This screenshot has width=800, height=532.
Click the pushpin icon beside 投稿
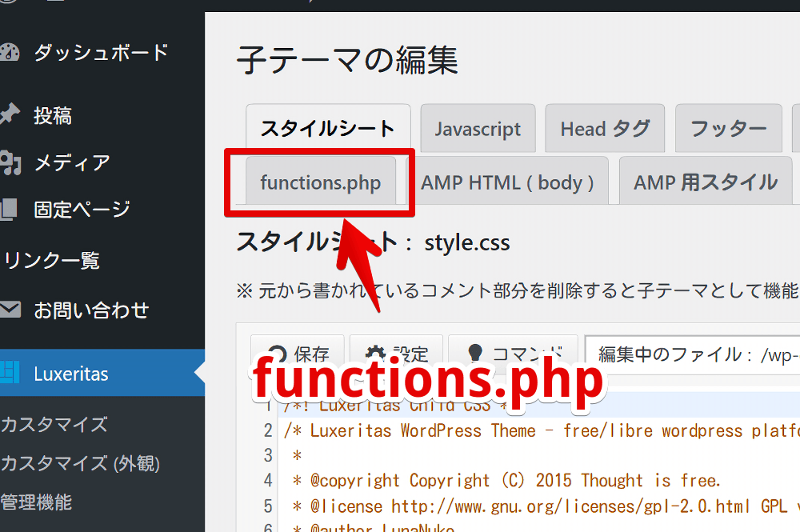tap(9, 114)
